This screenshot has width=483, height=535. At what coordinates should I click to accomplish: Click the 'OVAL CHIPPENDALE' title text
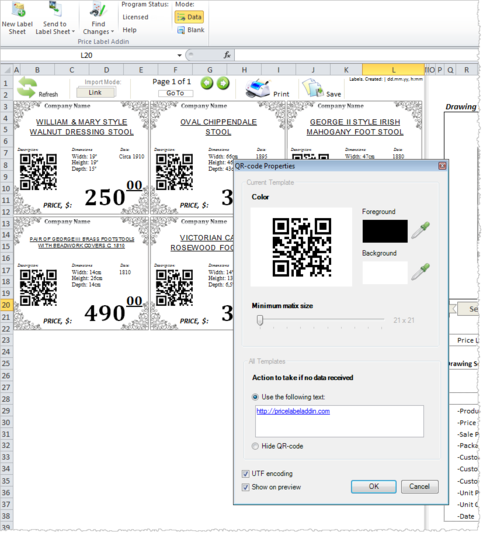point(218,122)
